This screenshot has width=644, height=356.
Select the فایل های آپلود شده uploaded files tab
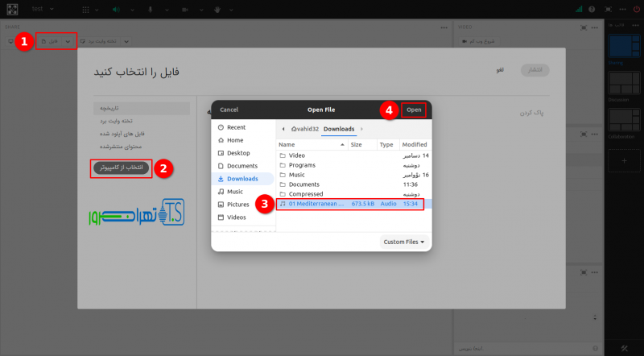point(122,134)
